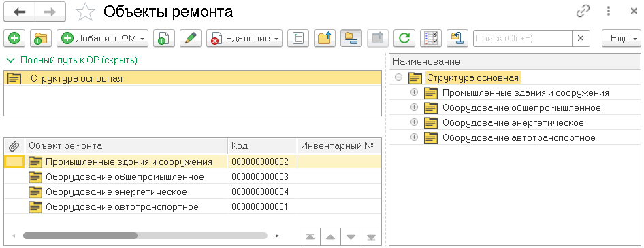Select Оборудование автотранспортное in the tree

(519, 137)
